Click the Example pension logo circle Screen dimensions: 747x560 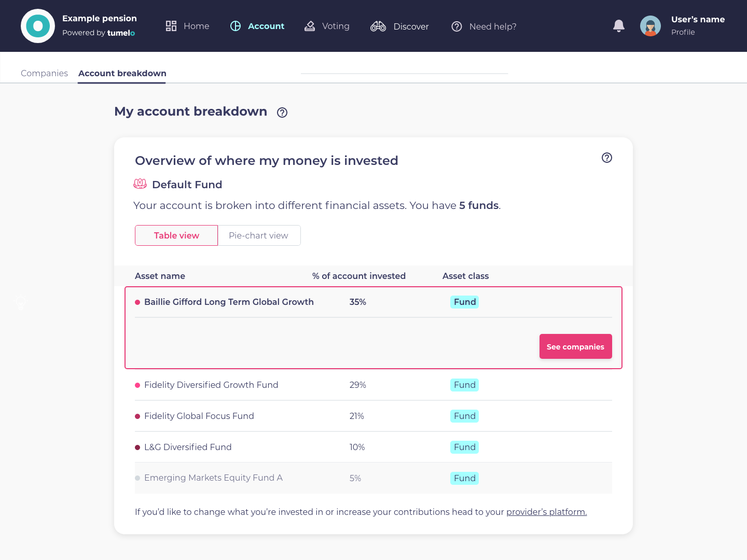(x=38, y=26)
